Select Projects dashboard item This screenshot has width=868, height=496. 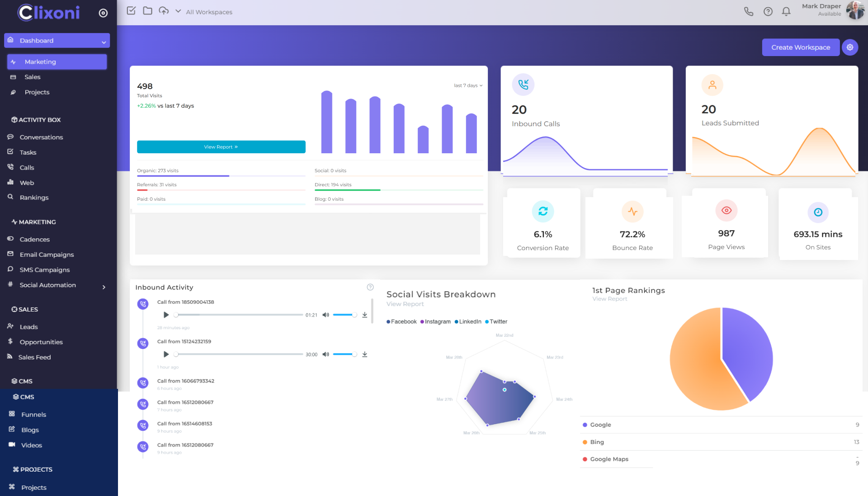coord(37,92)
